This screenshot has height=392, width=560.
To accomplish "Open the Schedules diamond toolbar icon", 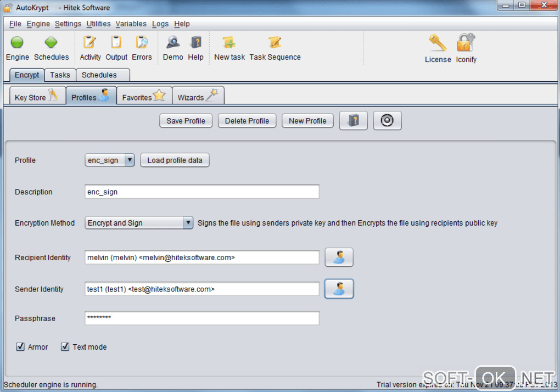I will [51, 42].
